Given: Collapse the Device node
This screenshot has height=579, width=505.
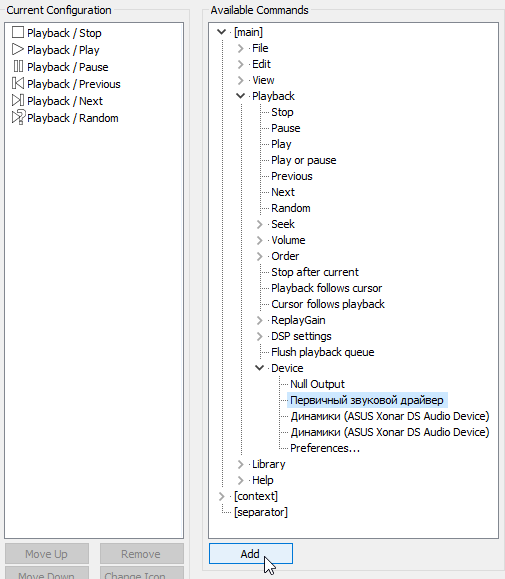Looking at the screenshot, I should 260,368.
